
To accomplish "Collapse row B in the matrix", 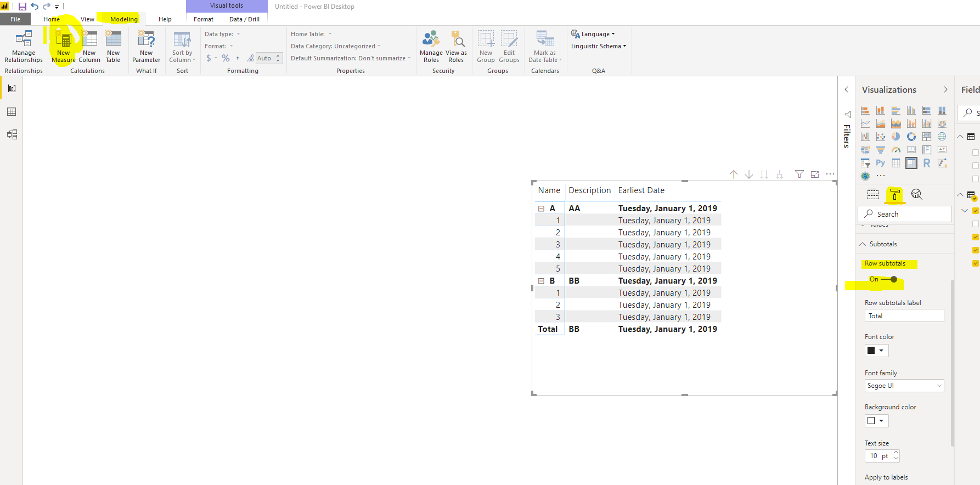I will (541, 281).
